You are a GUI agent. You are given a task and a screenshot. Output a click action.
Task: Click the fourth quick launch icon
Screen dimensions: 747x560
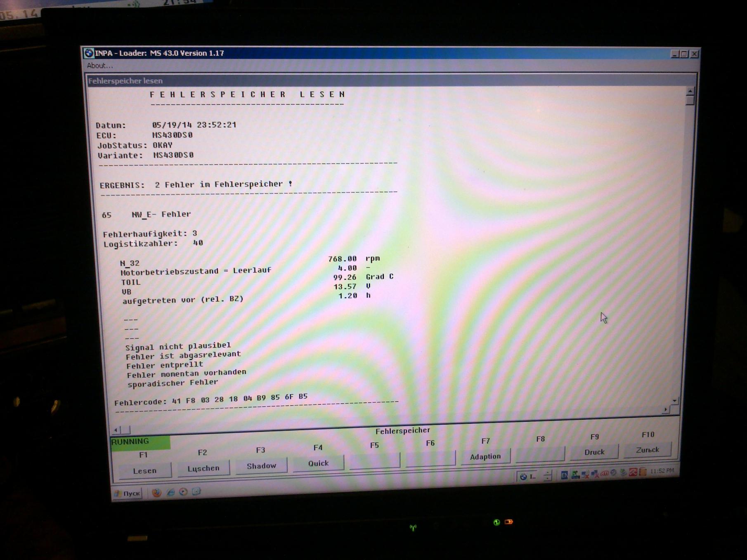point(197,491)
